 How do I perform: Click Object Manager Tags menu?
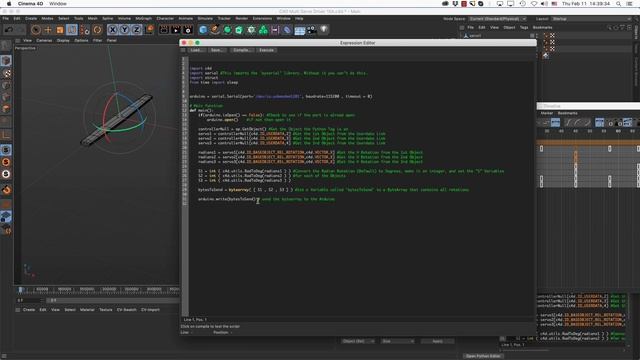[524, 27]
